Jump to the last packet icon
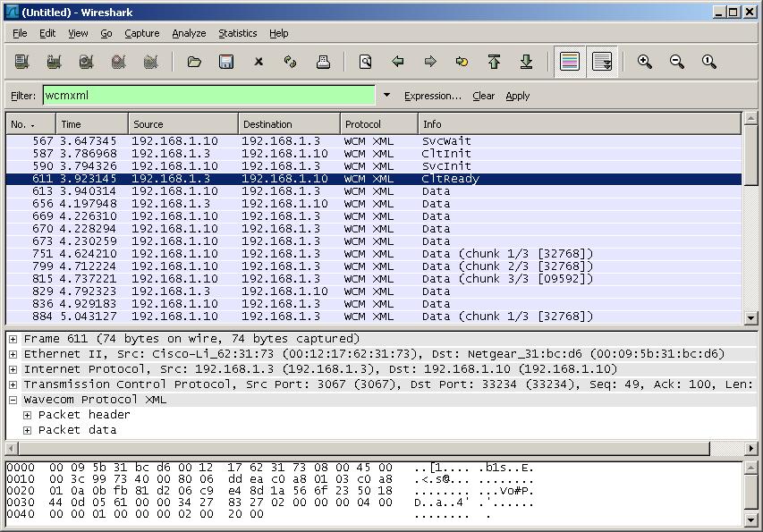 coord(526,62)
